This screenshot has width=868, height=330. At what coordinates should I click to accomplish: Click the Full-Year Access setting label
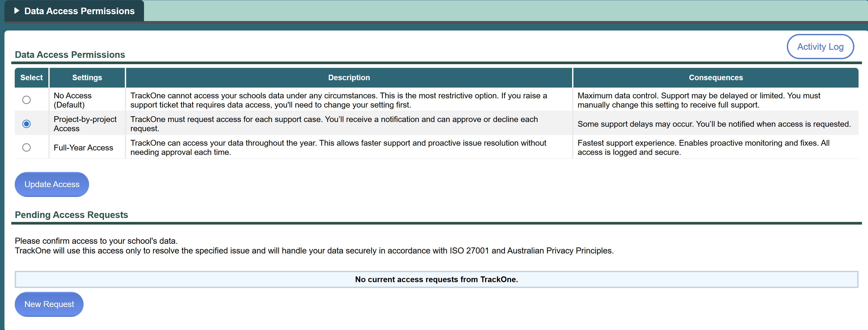tap(83, 148)
